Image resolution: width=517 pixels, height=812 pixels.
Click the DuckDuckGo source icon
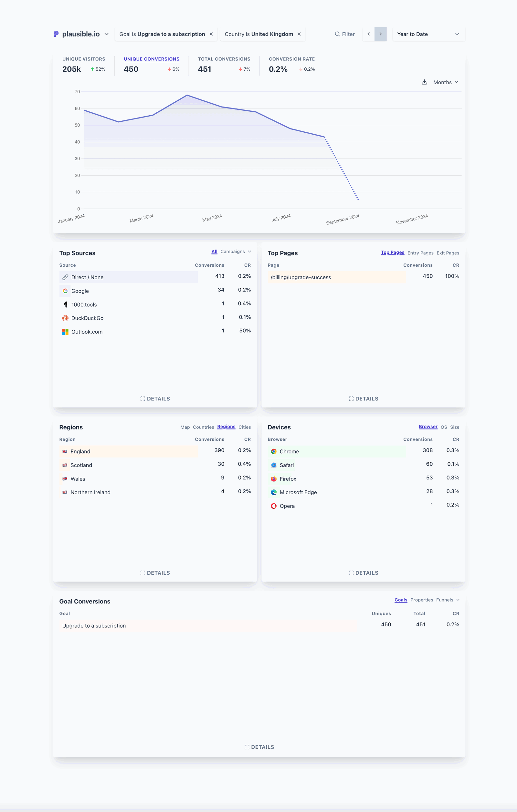pyautogui.click(x=65, y=318)
